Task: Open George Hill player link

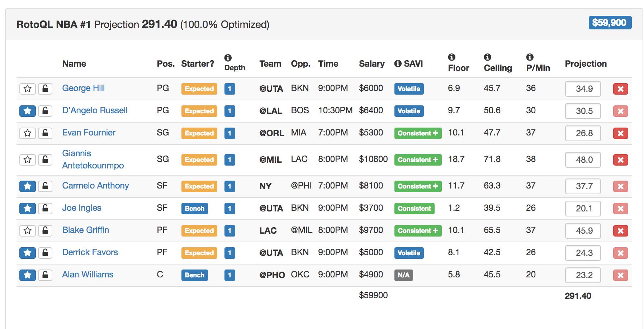Action: tap(83, 88)
